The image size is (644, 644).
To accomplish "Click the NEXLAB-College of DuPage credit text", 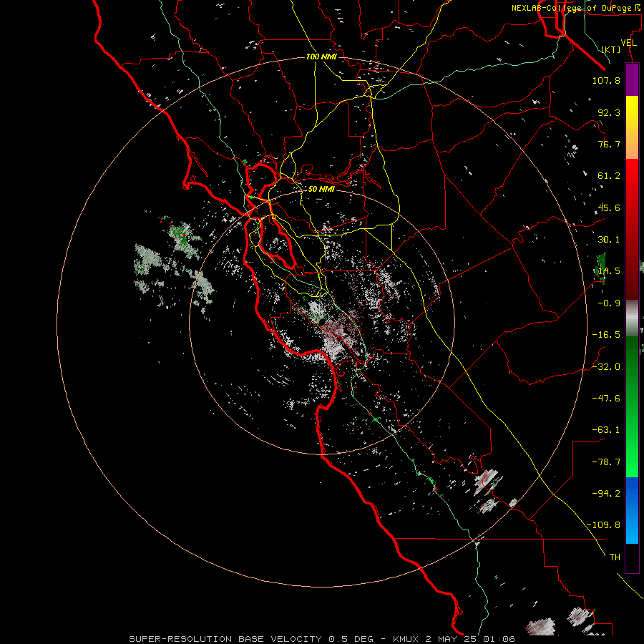I will coord(577,8).
